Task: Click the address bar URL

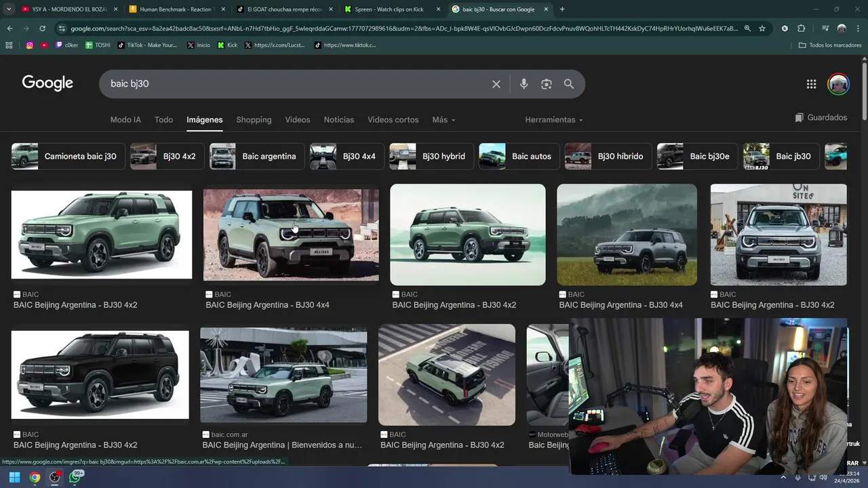Action: tap(404, 28)
